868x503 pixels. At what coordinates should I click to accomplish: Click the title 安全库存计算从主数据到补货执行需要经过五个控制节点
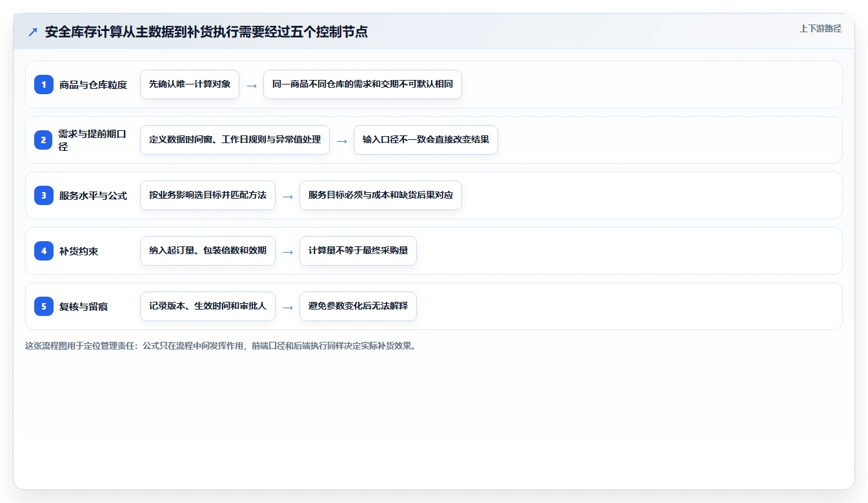click(x=207, y=32)
